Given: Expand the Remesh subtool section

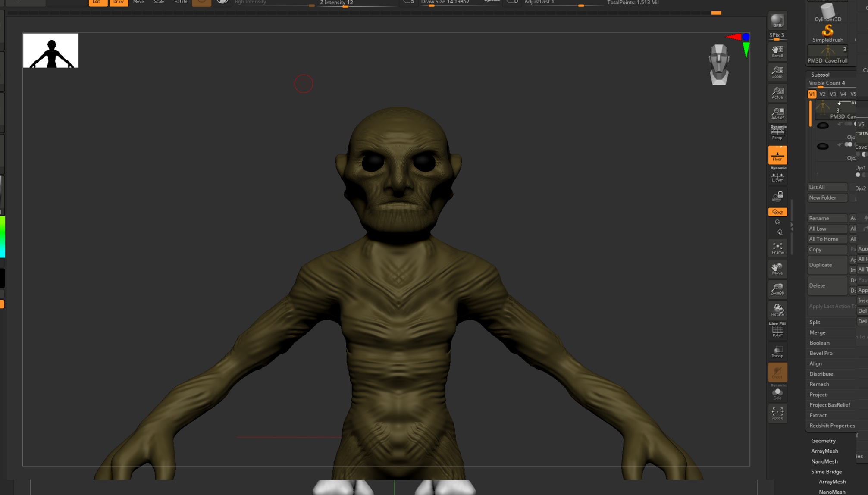Looking at the screenshot, I should tap(819, 384).
